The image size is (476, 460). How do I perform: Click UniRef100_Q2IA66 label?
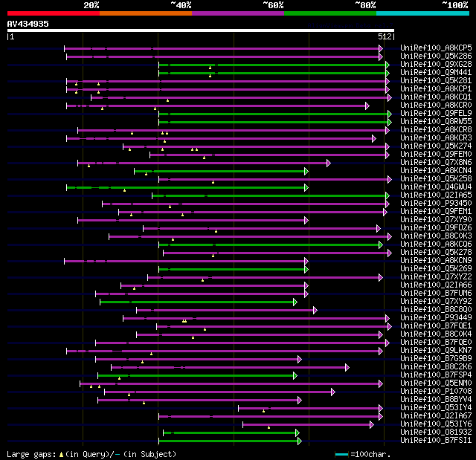click(436, 285)
